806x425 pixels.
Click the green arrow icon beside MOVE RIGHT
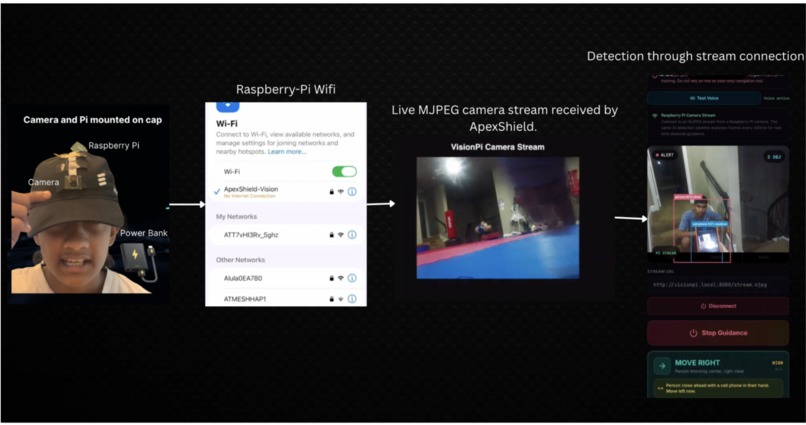coord(662,366)
